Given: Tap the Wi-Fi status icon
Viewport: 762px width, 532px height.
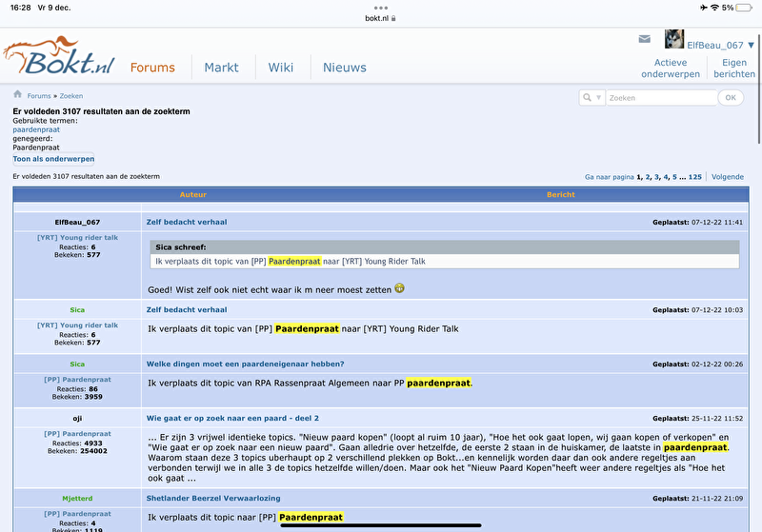Looking at the screenshot, I should coord(714,8).
